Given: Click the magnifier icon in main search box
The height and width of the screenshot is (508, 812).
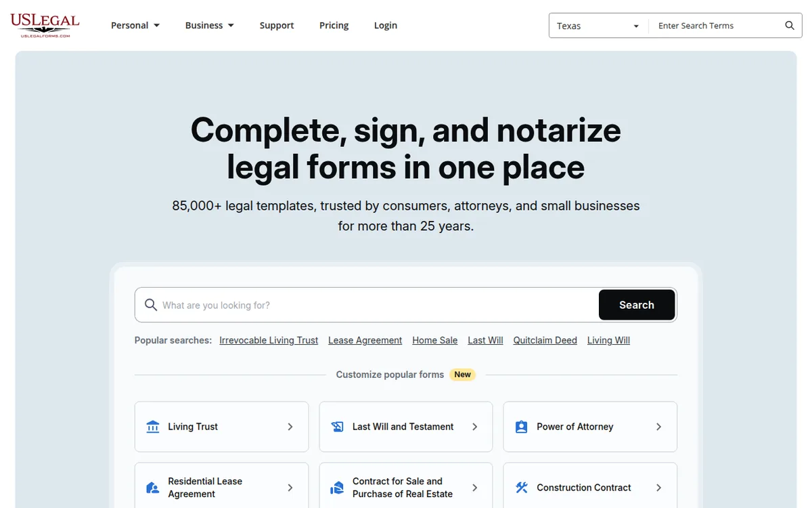Looking at the screenshot, I should click(151, 305).
